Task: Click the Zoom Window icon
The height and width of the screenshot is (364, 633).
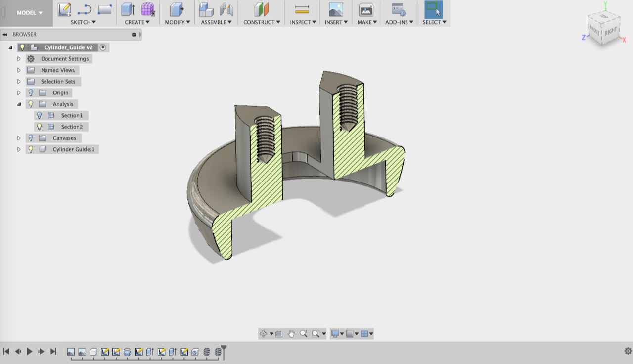Action: point(316,334)
